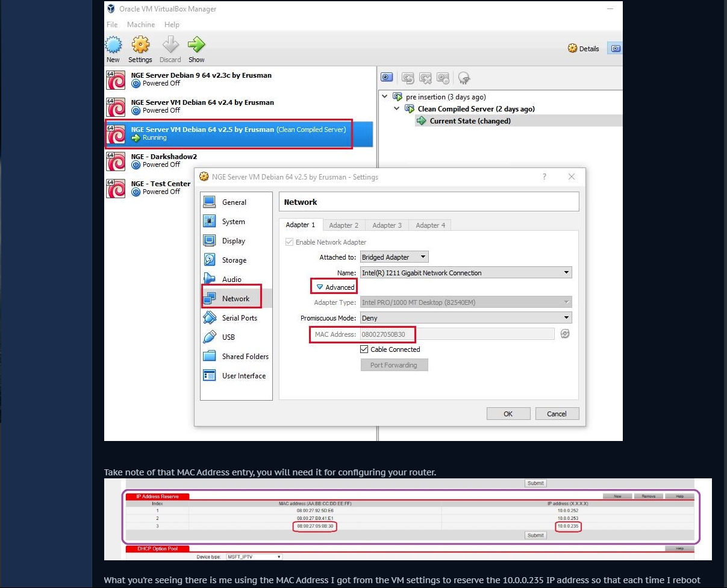This screenshot has height=588, width=727.
Task: Click MAC address 08:00:27:05:0B:30 cell
Action: [x=316, y=526]
